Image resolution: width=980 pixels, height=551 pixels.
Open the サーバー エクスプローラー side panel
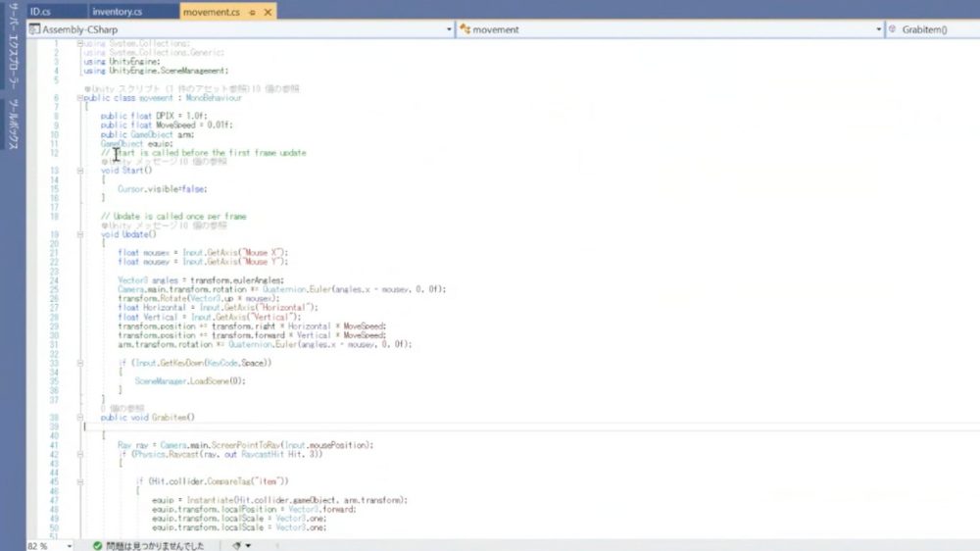point(13,46)
